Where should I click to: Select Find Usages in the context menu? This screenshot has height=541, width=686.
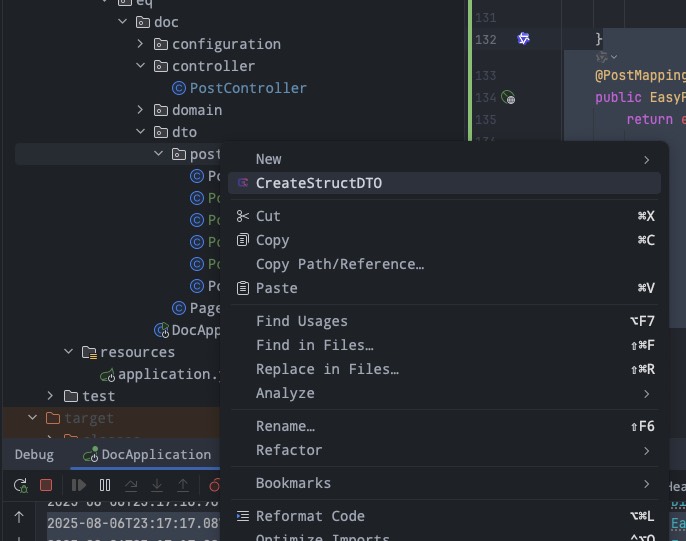[302, 321]
